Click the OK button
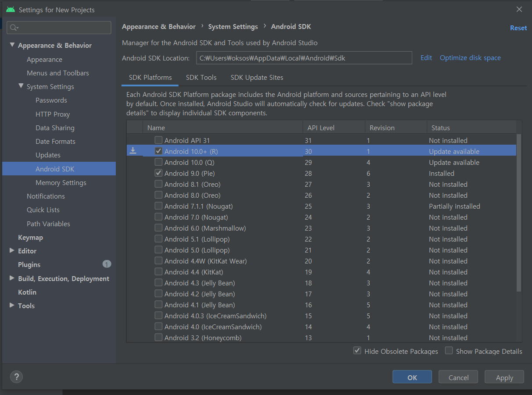The image size is (532, 395). (412, 377)
